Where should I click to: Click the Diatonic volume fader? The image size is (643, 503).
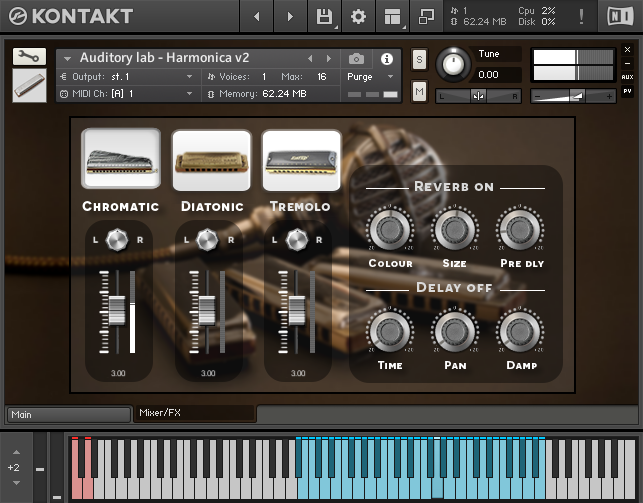[207, 310]
